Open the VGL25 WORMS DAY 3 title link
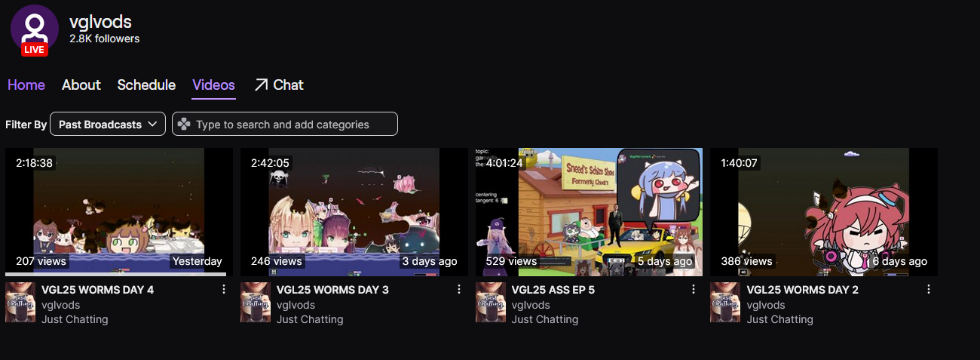The width and height of the screenshot is (980, 360). [x=332, y=290]
